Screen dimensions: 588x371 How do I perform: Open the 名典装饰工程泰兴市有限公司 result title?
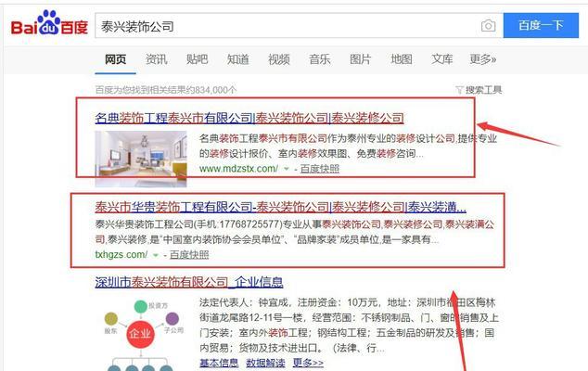tap(249, 118)
